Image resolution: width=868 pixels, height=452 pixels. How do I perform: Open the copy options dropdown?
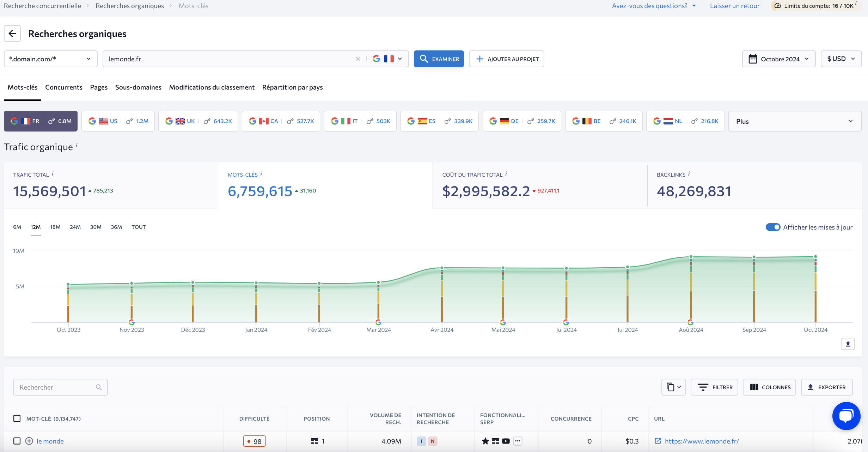(673, 387)
